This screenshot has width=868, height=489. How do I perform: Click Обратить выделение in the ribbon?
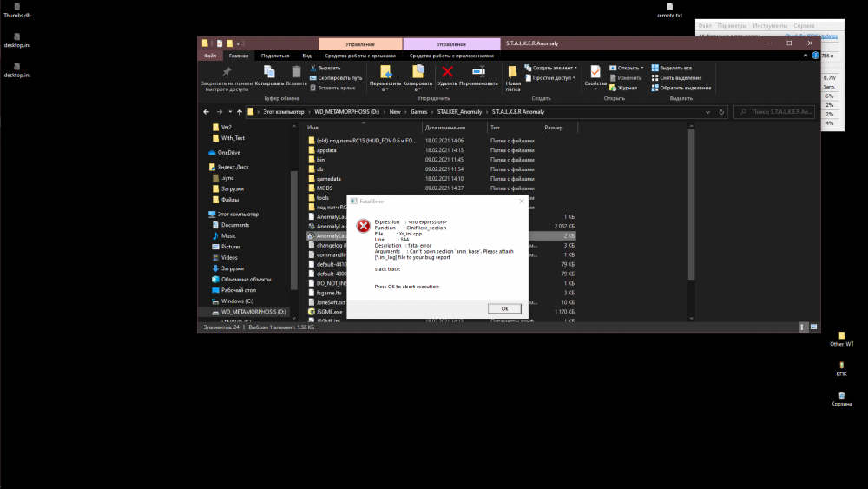coord(681,88)
